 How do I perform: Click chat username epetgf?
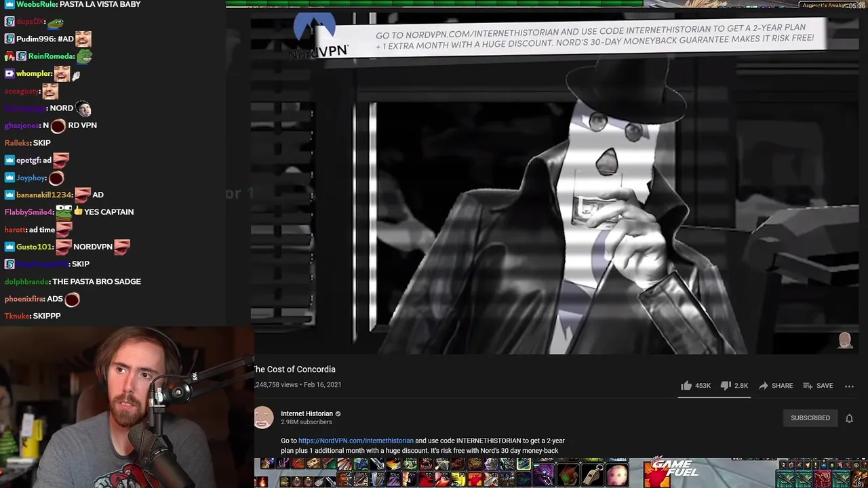[33, 160]
